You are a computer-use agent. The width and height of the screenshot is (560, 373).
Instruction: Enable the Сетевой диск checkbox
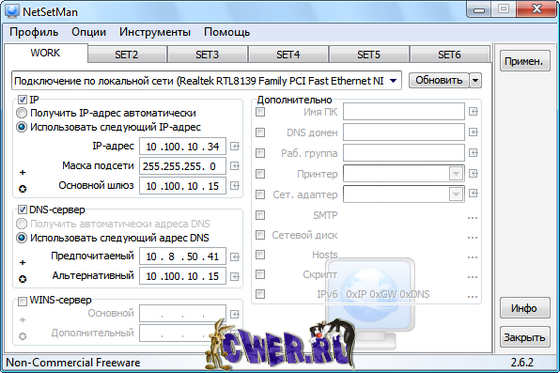(260, 235)
